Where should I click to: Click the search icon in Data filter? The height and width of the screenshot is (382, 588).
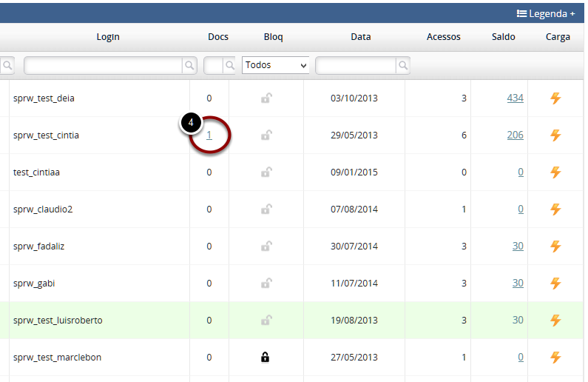click(402, 66)
